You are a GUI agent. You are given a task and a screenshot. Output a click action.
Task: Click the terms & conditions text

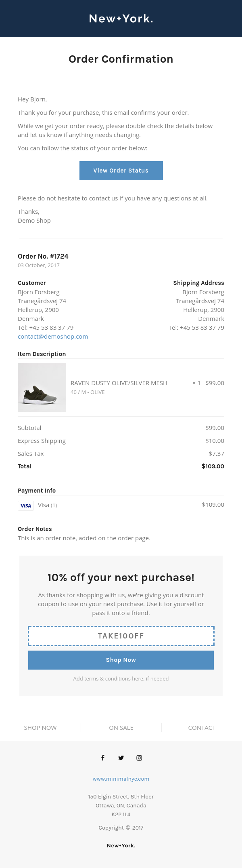coord(121,678)
